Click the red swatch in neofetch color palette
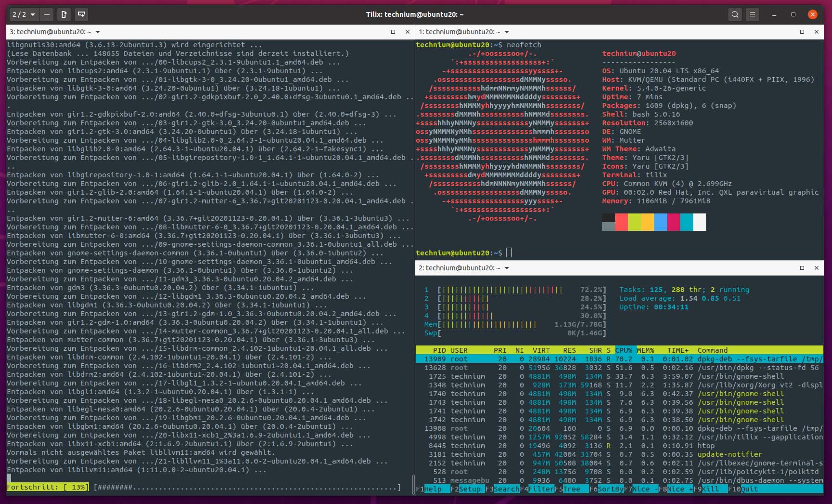 pos(621,222)
